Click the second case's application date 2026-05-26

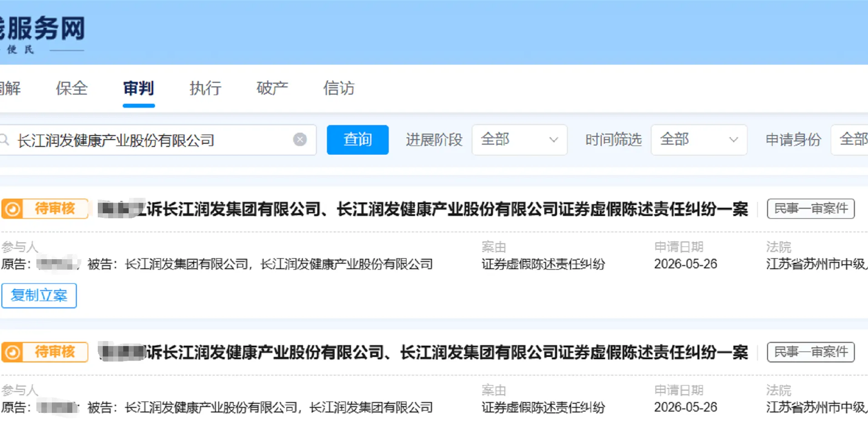pos(686,407)
